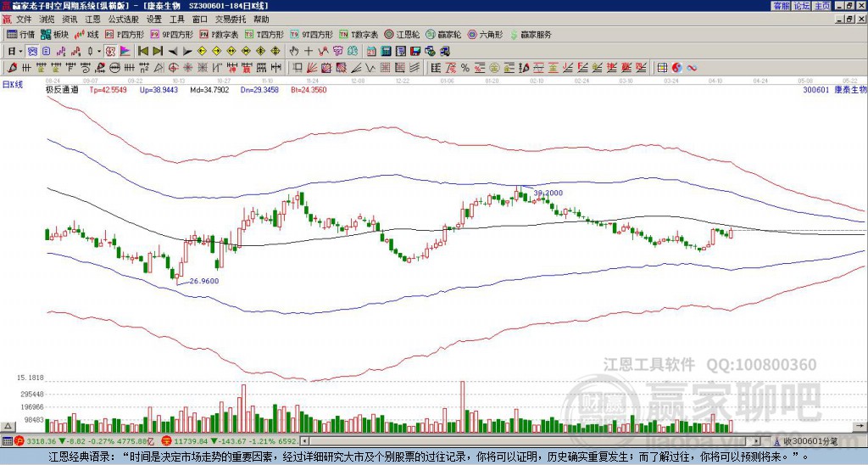Image resolution: width=868 pixels, height=465 pixels.
Task: Jump to the last bar
Action: (x=158, y=52)
